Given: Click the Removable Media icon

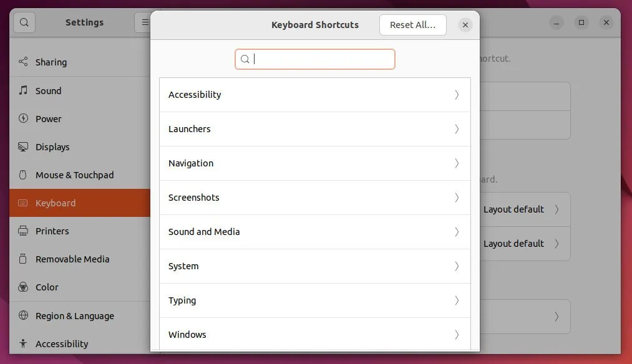Looking at the screenshot, I should [x=23, y=259].
